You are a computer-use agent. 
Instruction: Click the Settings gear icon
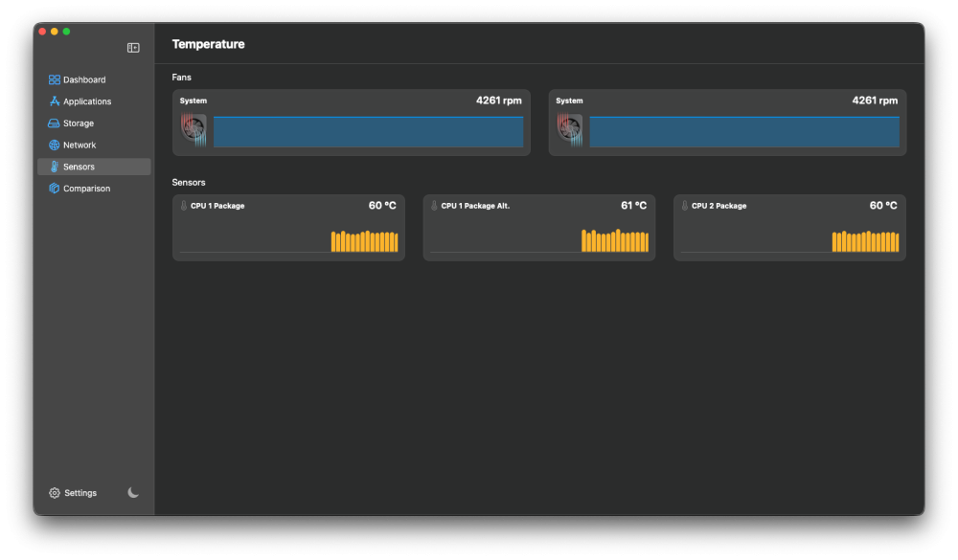[55, 493]
